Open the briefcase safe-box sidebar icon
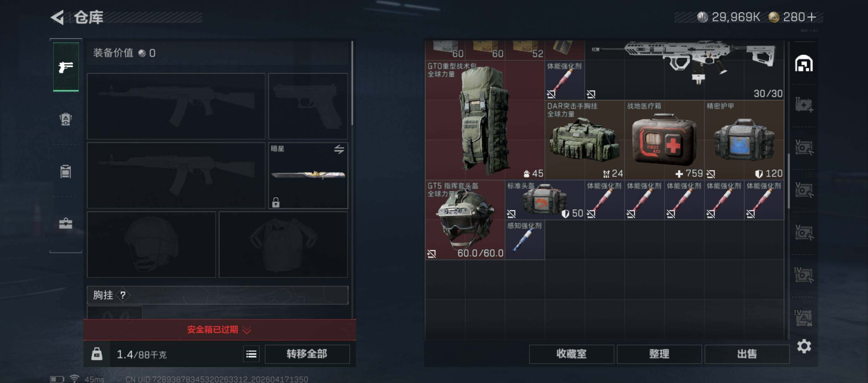Image resolution: width=868 pixels, height=383 pixels. coord(66,223)
